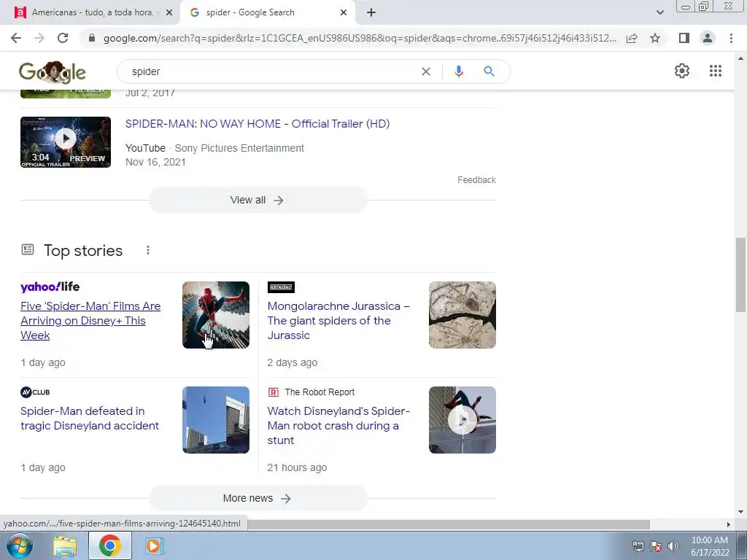Click the spider fossil thumbnail
This screenshot has width=747, height=560.
[x=462, y=315]
